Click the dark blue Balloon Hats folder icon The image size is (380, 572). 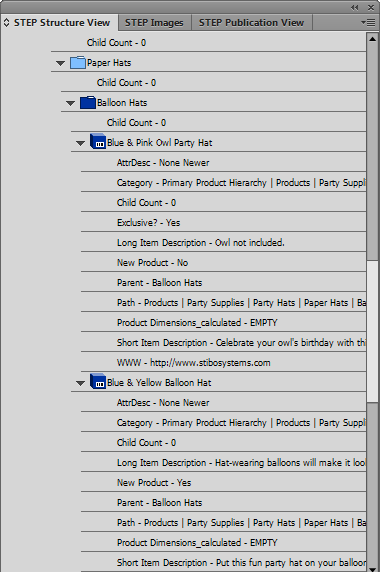[88, 103]
